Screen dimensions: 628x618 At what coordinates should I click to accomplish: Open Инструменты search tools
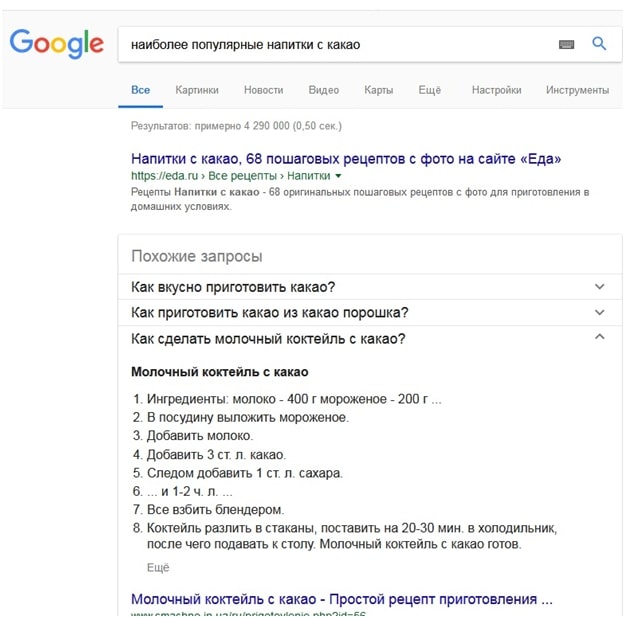coord(577,90)
